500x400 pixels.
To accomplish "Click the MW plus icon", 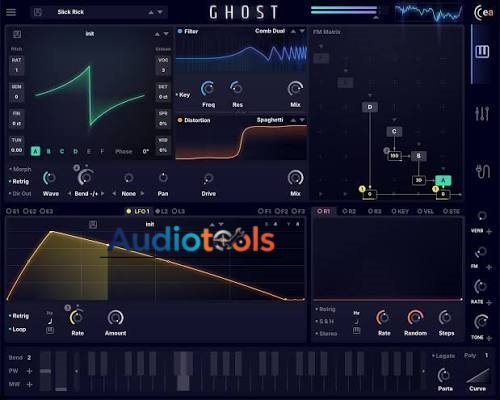I will coord(29,384).
